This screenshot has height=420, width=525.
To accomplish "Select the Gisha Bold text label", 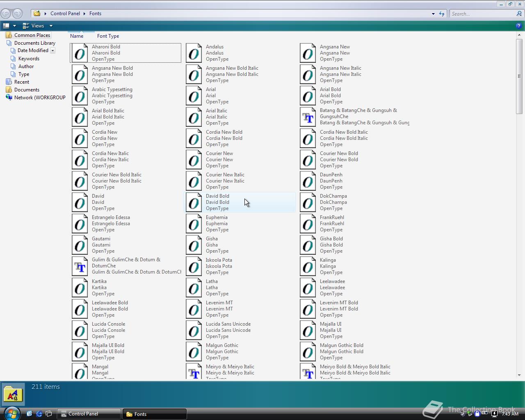I will 331,239.
